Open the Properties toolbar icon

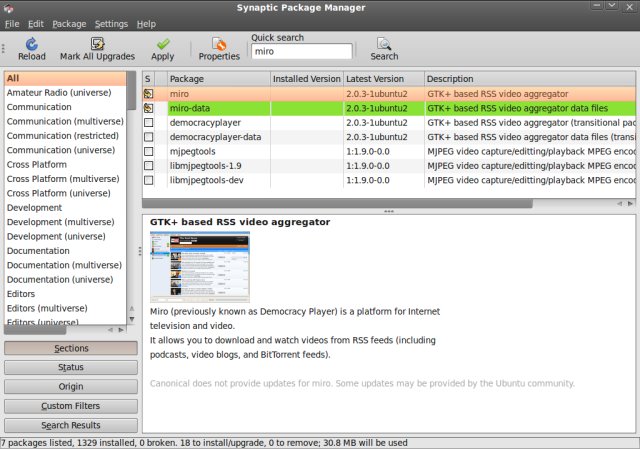pos(219,43)
